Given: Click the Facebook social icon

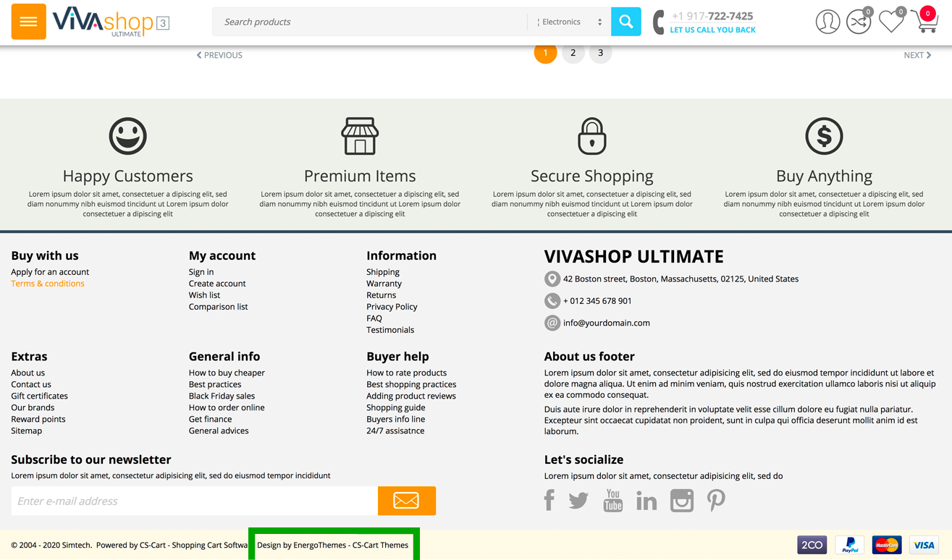Looking at the screenshot, I should point(549,500).
